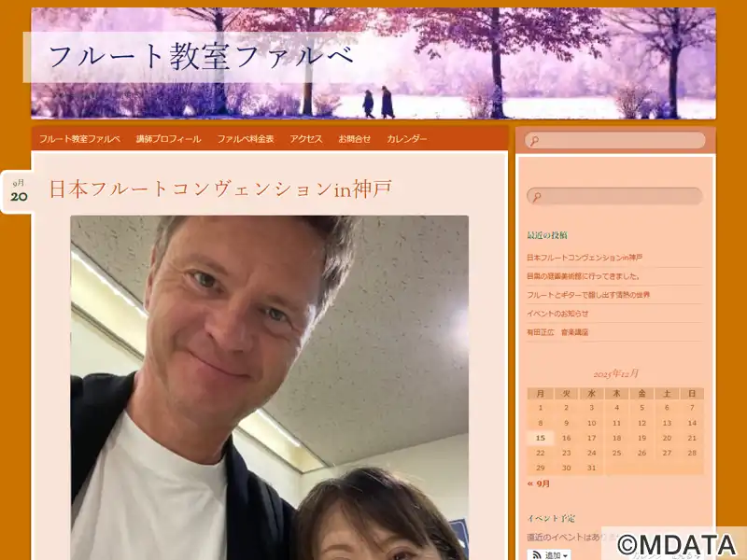This screenshot has height=560, width=747.
Task: Open recent post about 目黒の庭園美術館
Action: [x=585, y=276]
